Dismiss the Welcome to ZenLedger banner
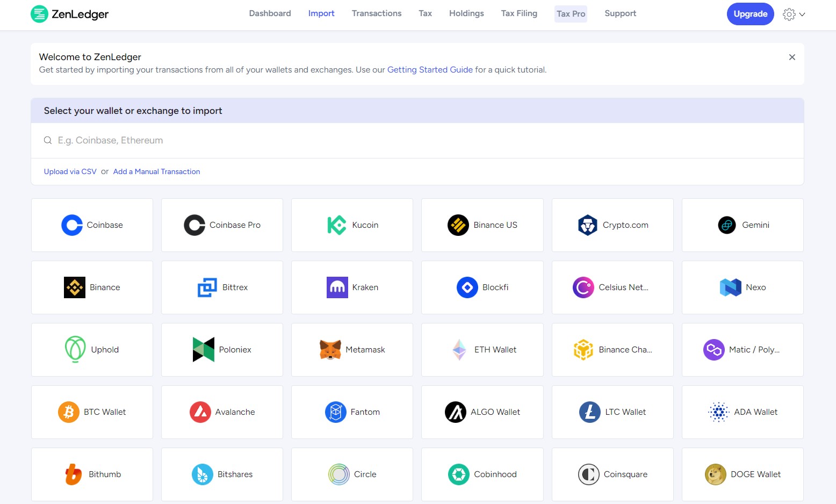Viewport: 836px width, 504px height. pos(792,57)
